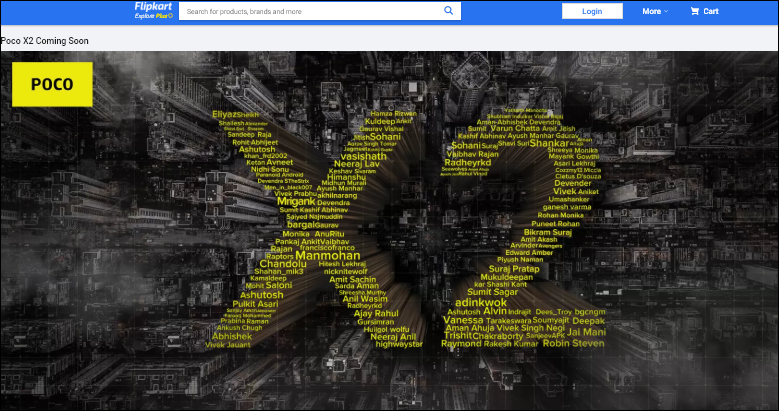Viewport: 779px width, 411px height.
Task: Focus the product search input field
Action: [x=310, y=11]
